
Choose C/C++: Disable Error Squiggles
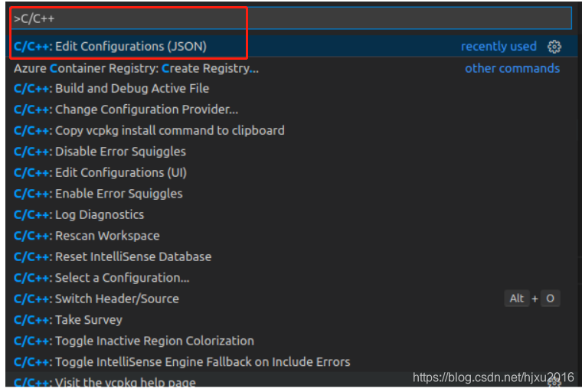pos(291,152)
